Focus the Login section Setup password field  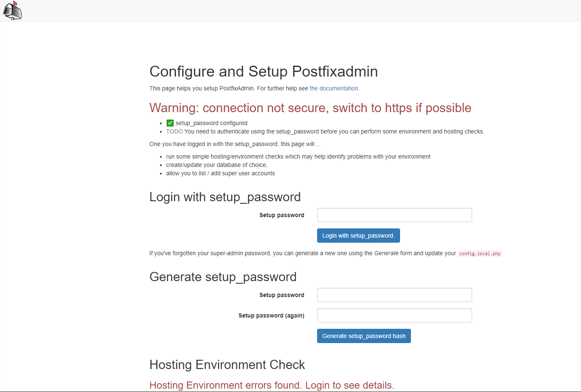point(394,215)
